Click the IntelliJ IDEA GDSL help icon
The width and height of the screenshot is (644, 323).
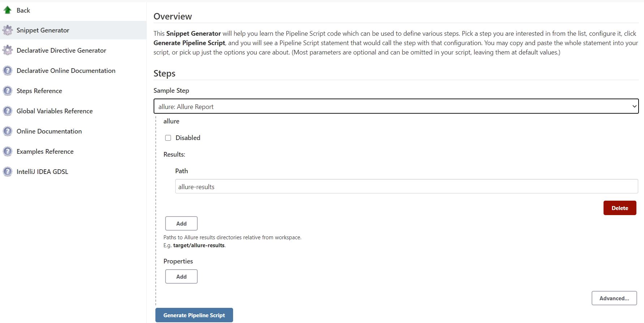8,171
